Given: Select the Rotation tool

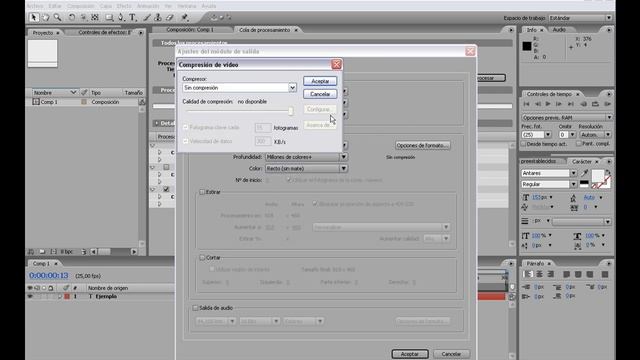Looking at the screenshot, I should coord(71,17).
